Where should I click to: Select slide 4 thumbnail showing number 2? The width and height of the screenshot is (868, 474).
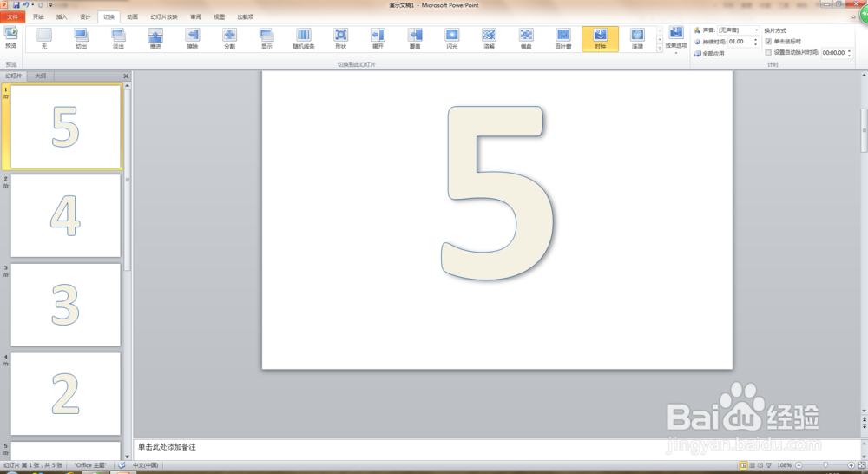coord(65,394)
